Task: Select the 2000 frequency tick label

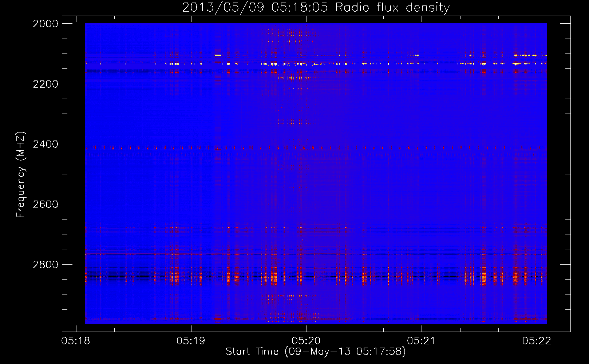Action: (46, 24)
